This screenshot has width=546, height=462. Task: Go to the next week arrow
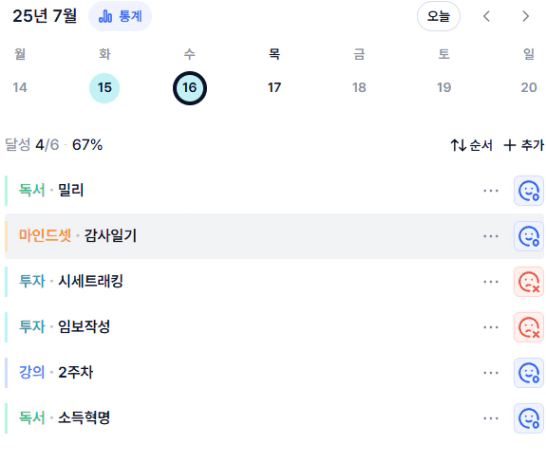pyautogui.click(x=526, y=16)
